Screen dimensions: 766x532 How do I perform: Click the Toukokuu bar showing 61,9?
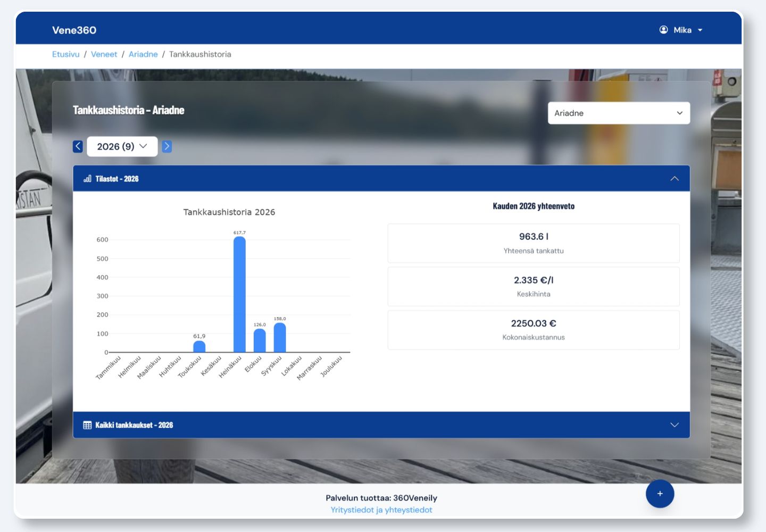(x=199, y=346)
